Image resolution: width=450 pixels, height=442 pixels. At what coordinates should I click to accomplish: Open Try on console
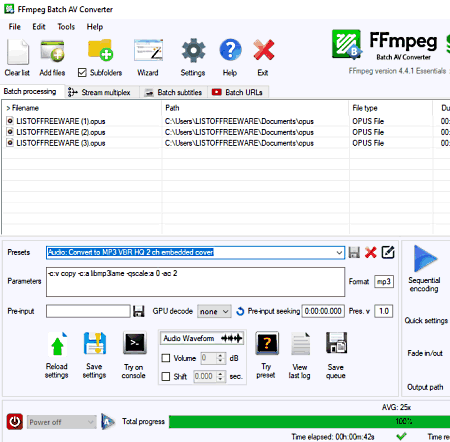pos(135,343)
